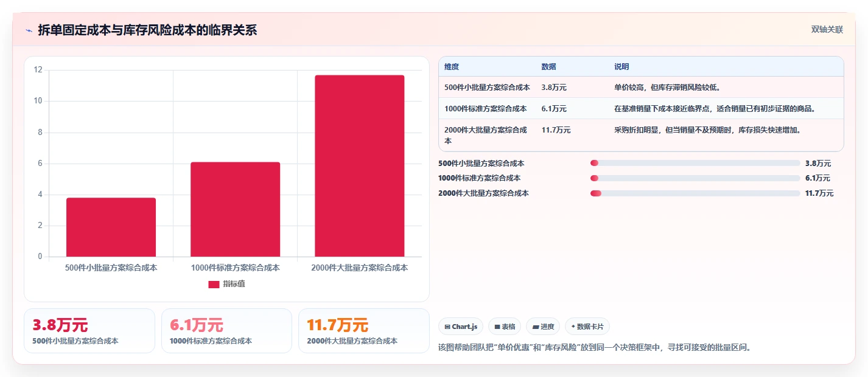This screenshot has height=377, width=868.
Task: Click the sparkle icon in 数据卡片 chip
Action: pyautogui.click(x=573, y=327)
